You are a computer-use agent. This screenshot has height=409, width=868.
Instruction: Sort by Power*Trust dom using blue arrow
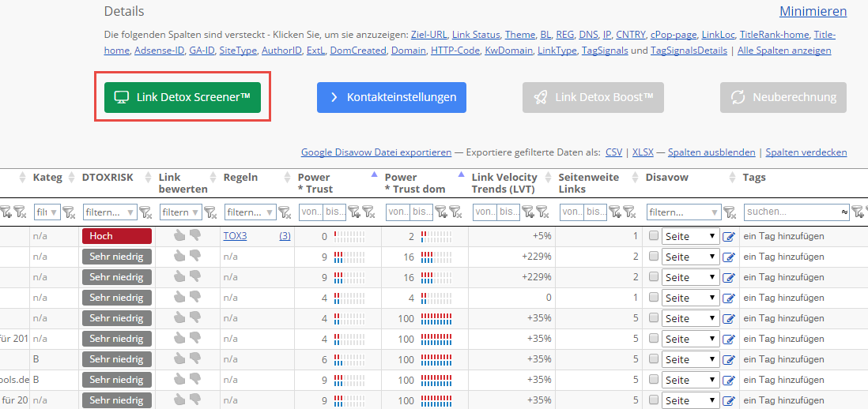coord(461,174)
